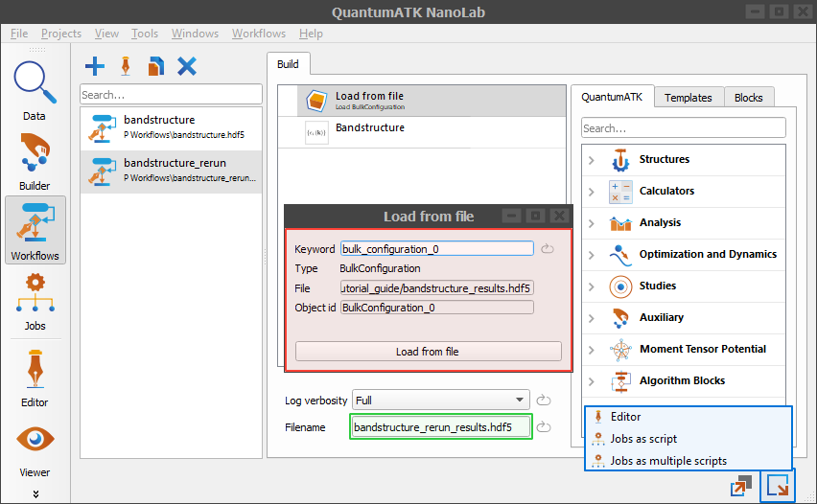Switch to the Blocks tab

[748, 98]
